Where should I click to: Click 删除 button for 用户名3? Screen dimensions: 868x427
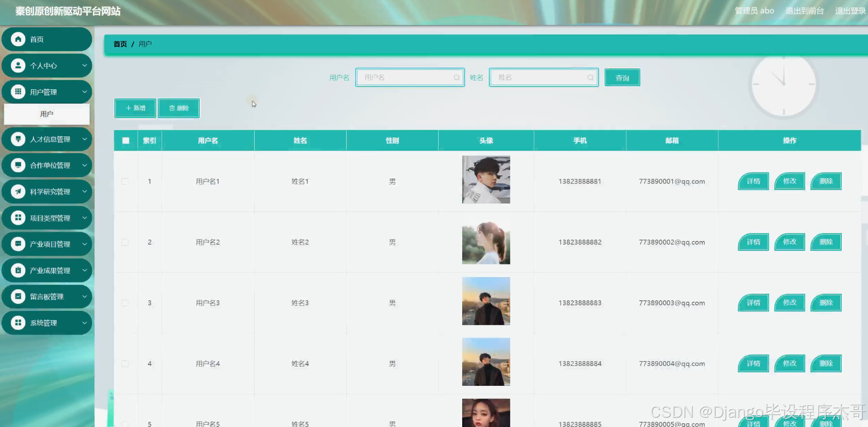(826, 303)
